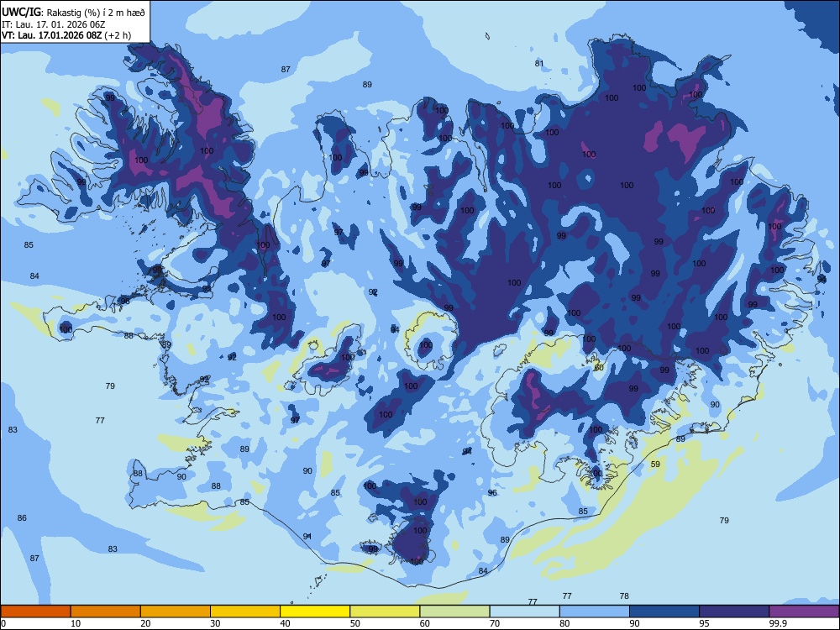
Task: Click the 70–80 pale blue legend swatch
Action: pyautogui.click(x=524, y=612)
